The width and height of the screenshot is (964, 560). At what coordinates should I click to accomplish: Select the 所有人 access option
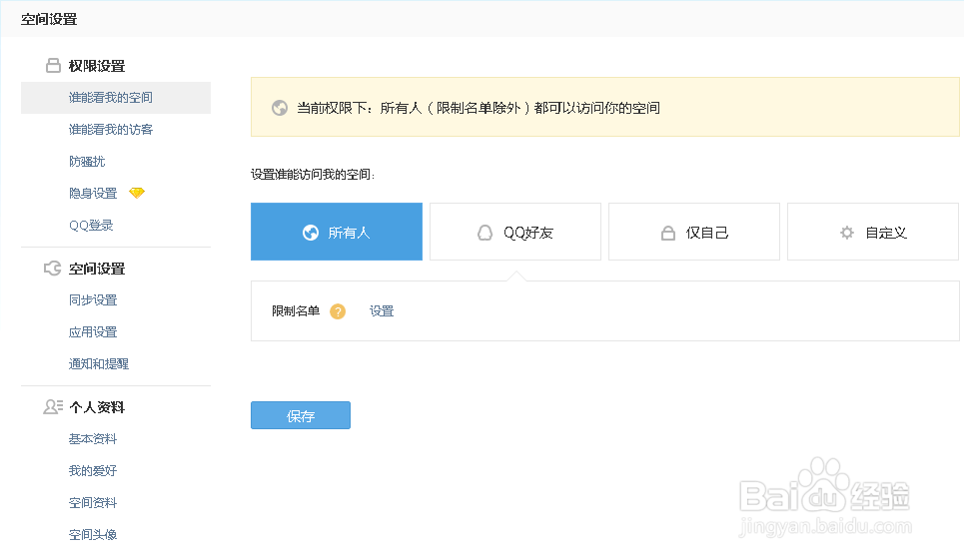(x=337, y=232)
